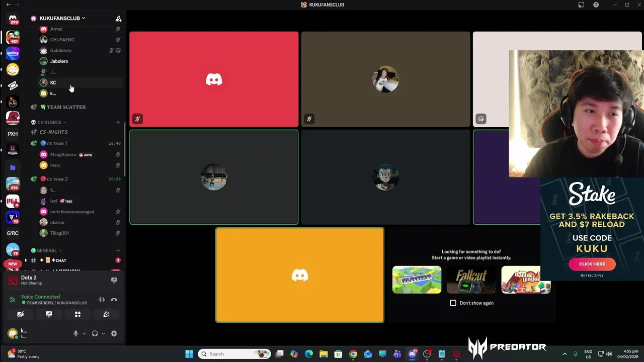
Task: Click the Share Your Screen button
Action: point(49,314)
